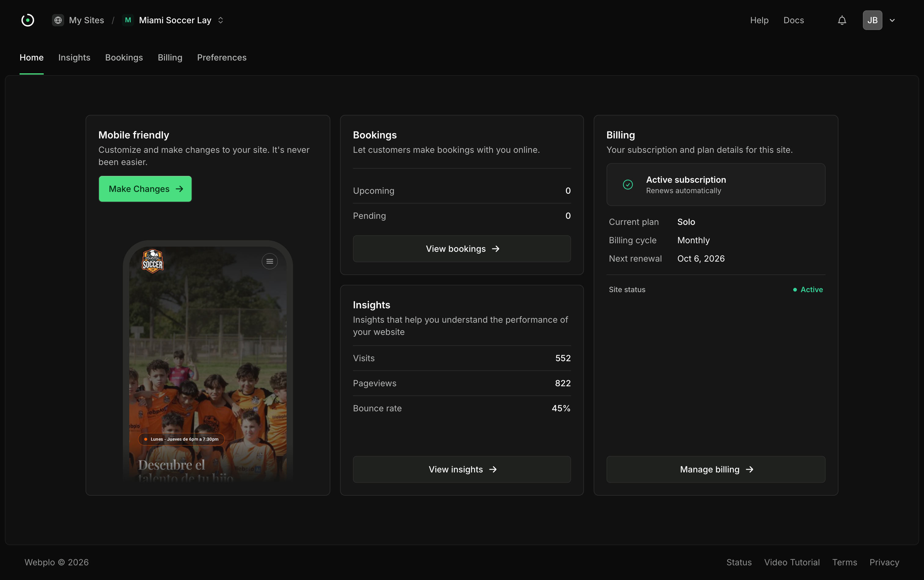The image size is (924, 580).
Task: Click the arrow icon in View insights
Action: tap(493, 469)
